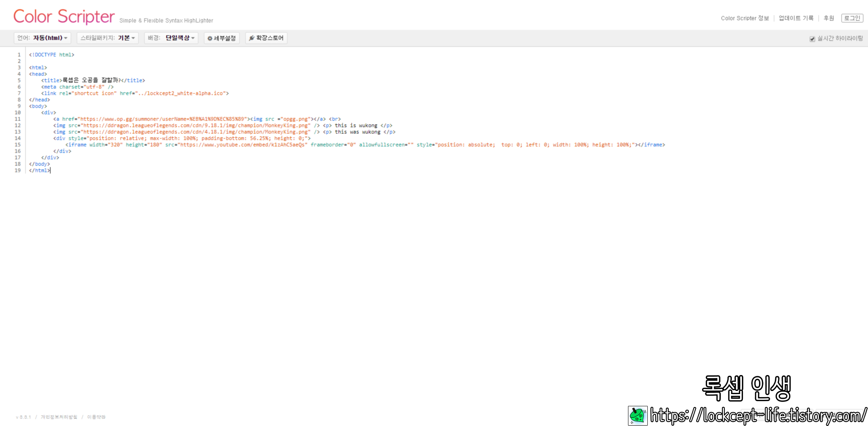Open 이용약관 footer link
This screenshot has height=426, width=868.
tap(96, 417)
